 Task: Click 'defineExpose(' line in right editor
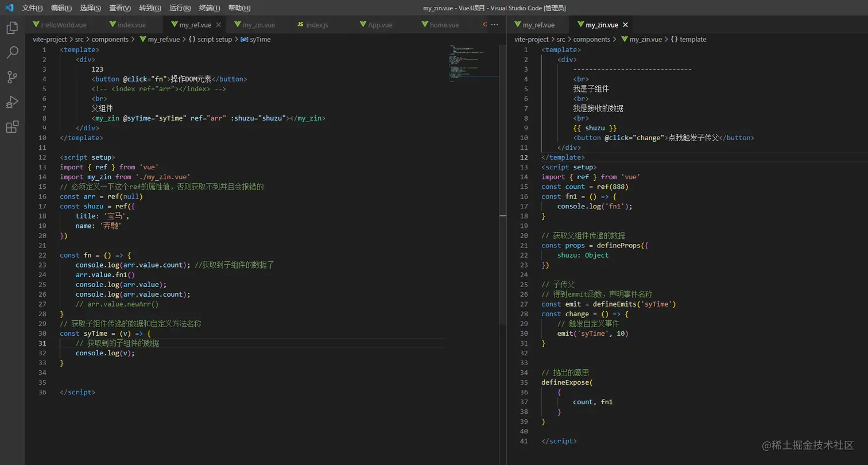tap(567, 382)
